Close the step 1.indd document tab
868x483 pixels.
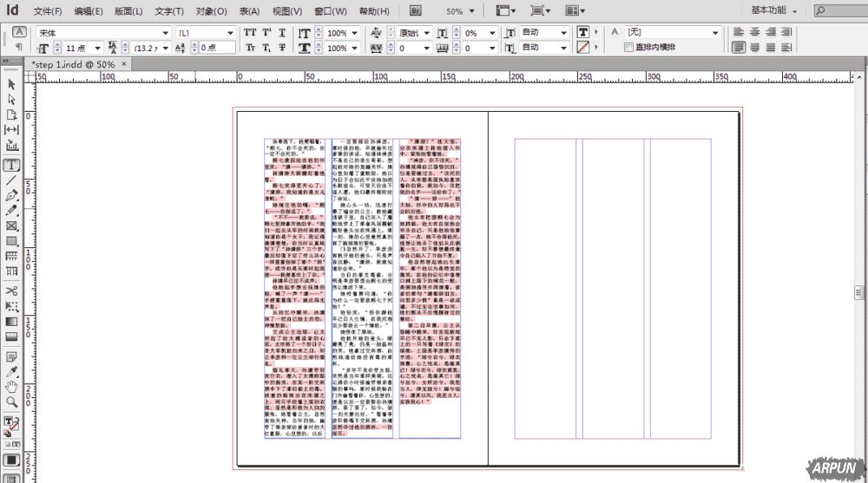click(124, 64)
